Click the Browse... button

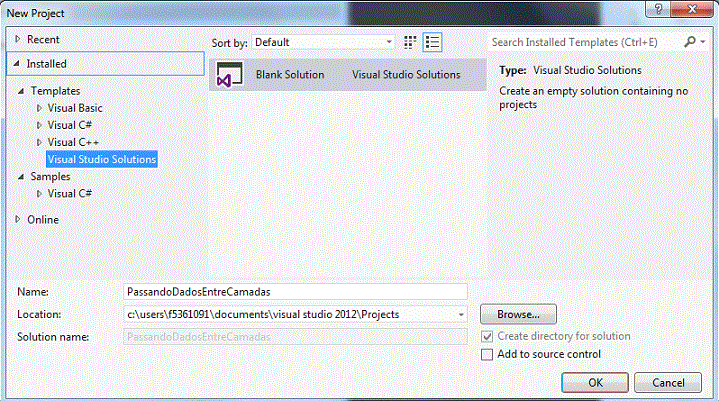518,314
